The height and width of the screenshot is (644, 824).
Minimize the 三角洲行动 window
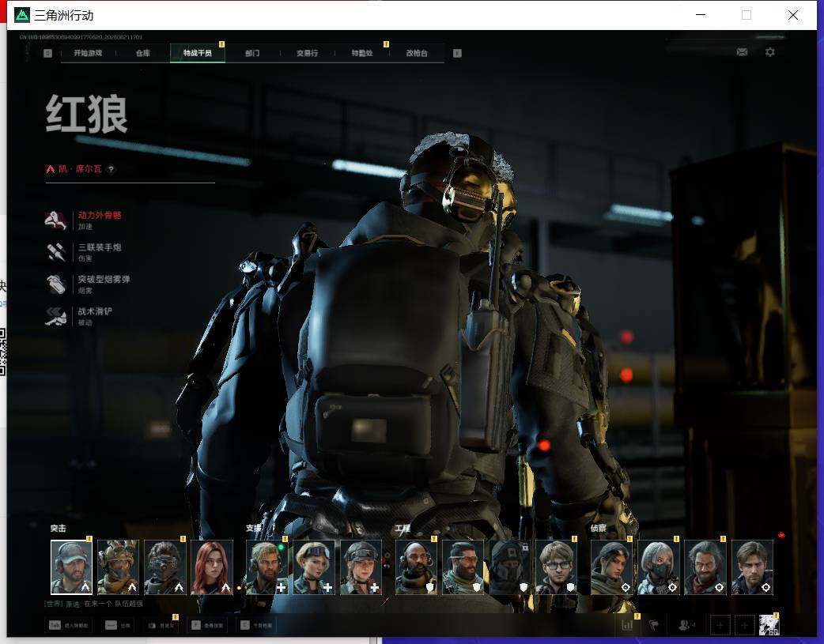pos(701,15)
